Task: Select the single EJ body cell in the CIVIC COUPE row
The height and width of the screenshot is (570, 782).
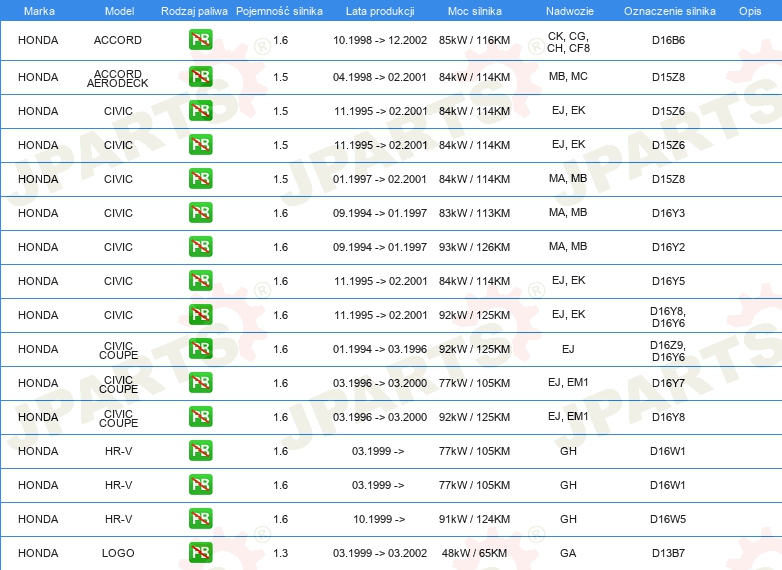Action: [x=568, y=349]
